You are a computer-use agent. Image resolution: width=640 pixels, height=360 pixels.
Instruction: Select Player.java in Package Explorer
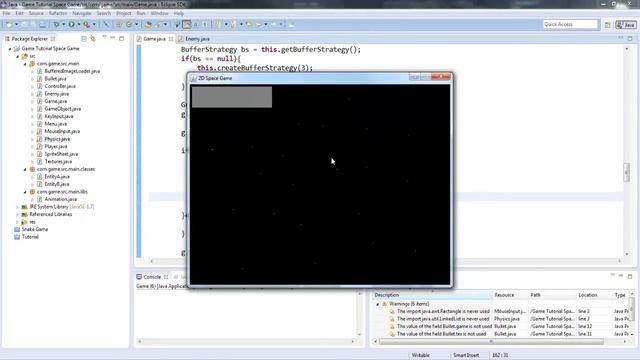(56, 147)
